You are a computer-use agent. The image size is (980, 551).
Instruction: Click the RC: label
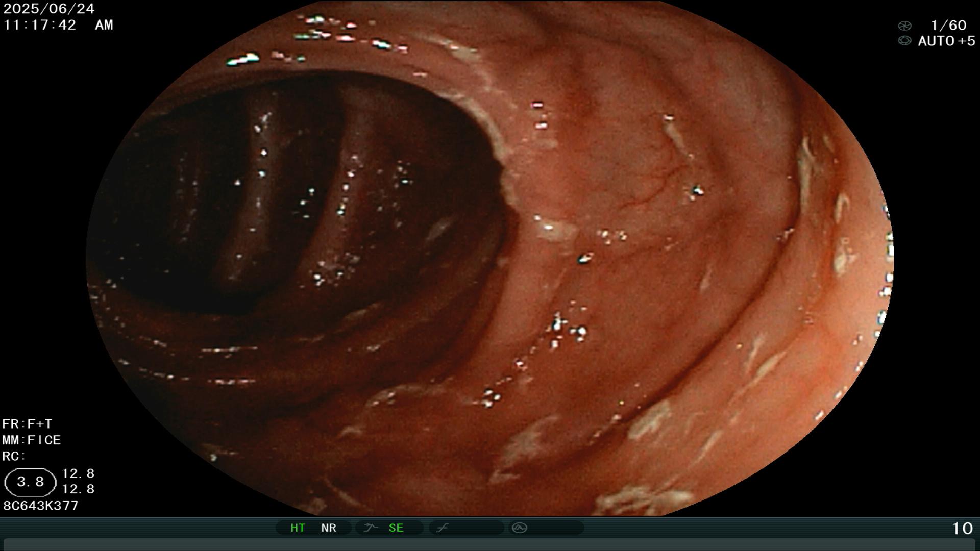click(14, 456)
